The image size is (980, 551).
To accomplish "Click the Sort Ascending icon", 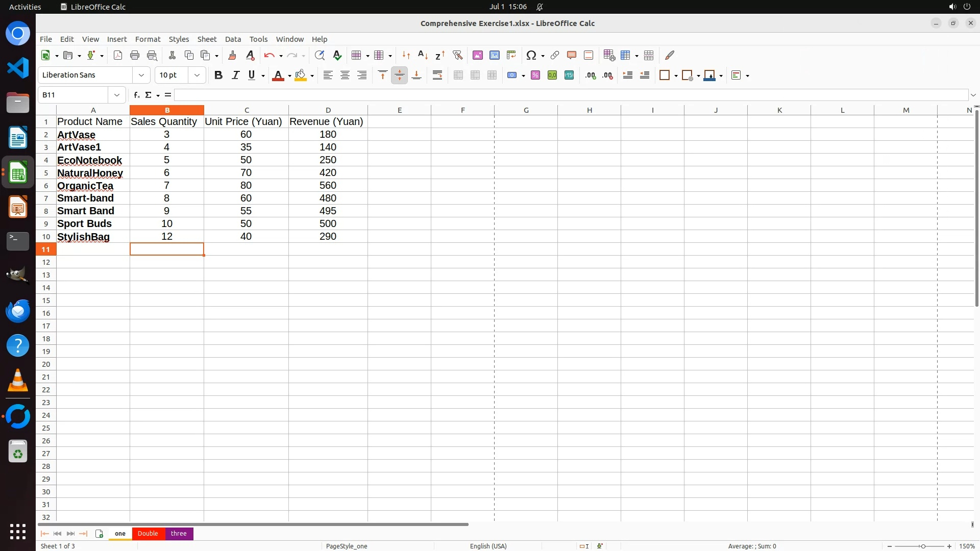I will pos(423,55).
